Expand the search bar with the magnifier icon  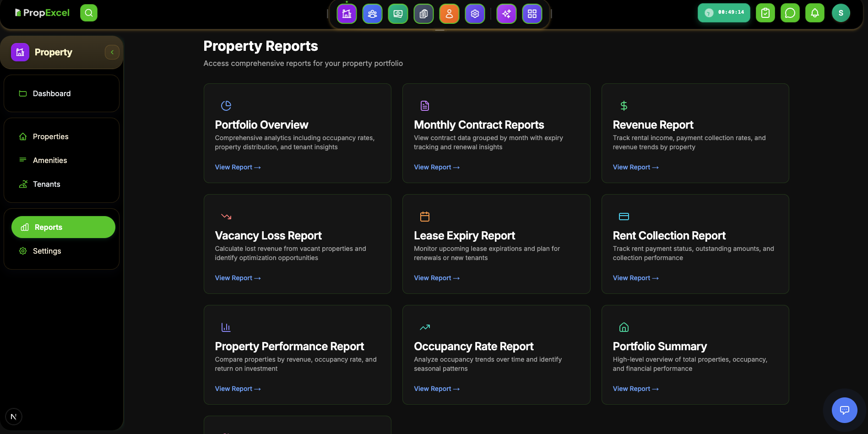tap(88, 12)
